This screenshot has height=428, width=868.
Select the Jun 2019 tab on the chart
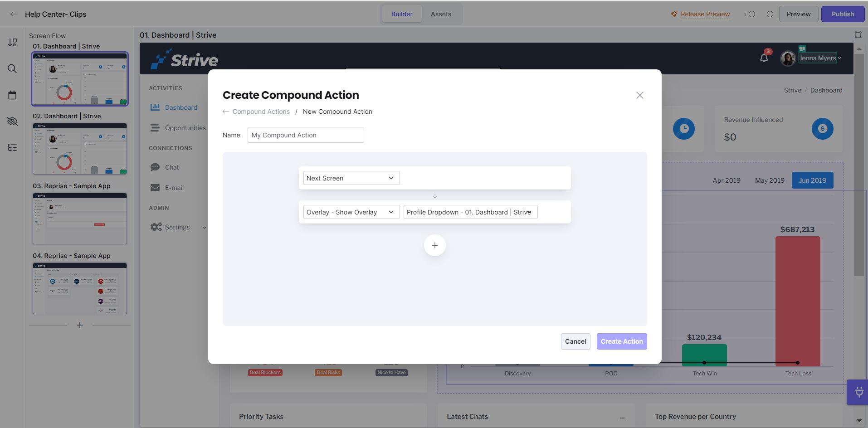point(812,180)
